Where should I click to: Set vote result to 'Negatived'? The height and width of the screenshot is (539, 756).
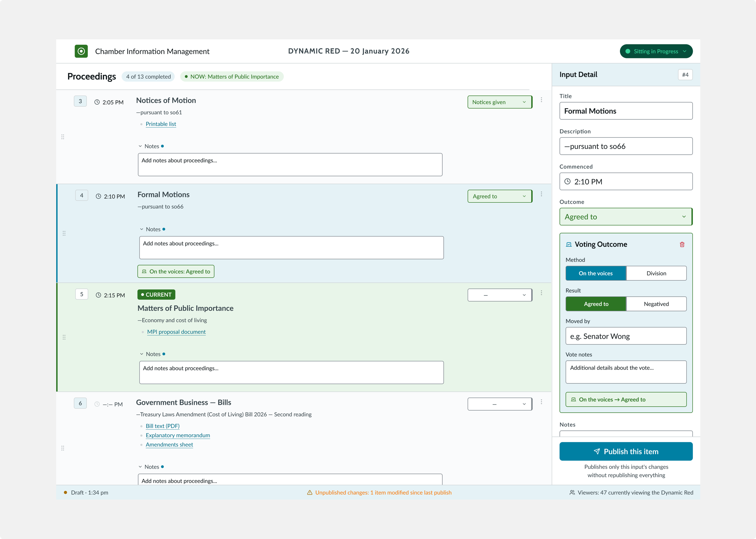(x=656, y=304)
